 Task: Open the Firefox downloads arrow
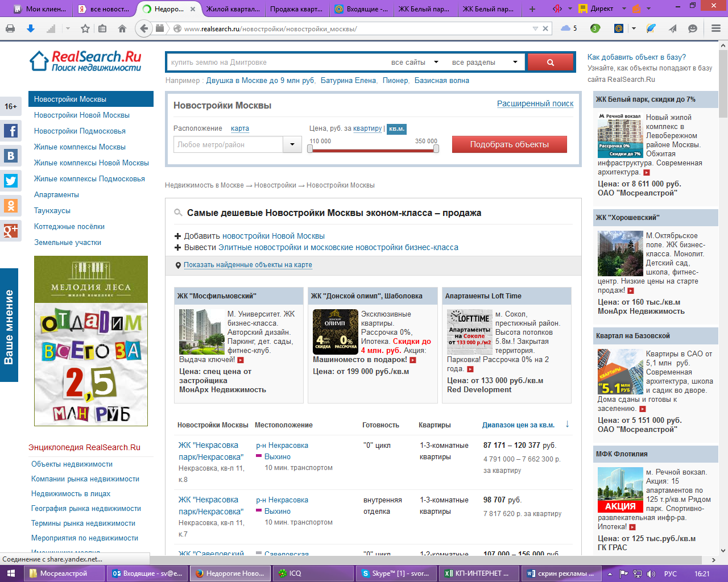click(31, 28)
